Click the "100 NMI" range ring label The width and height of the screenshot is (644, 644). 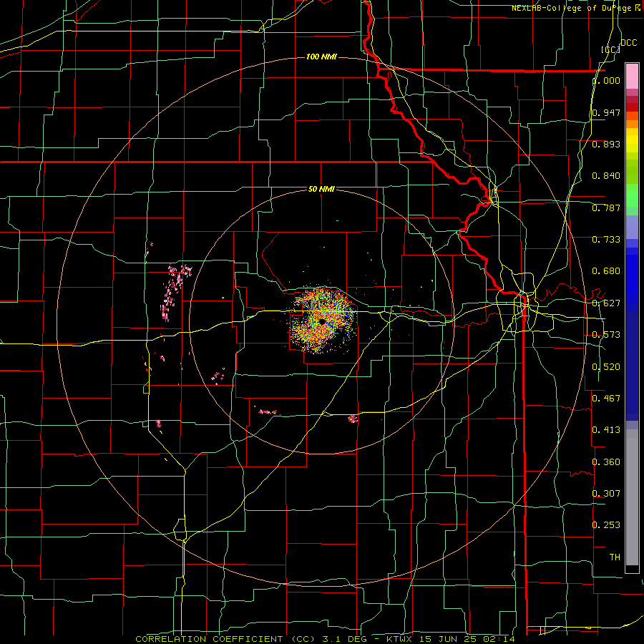pyautogui.click(x=321, y=57)
